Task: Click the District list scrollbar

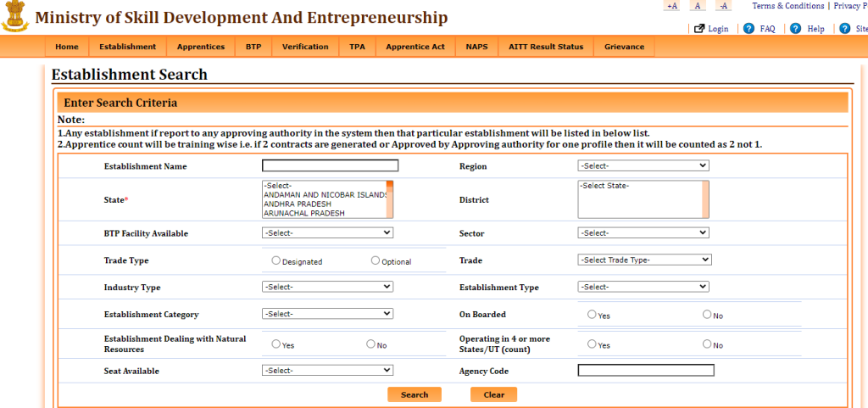Action: [705, 199]
